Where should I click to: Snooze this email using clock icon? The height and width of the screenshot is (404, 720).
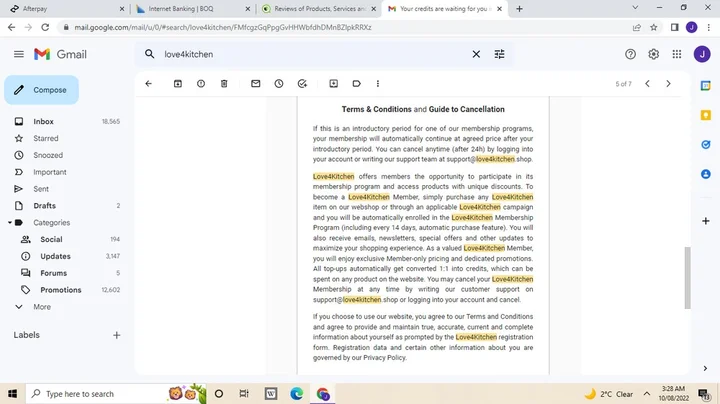pos(278,84)
